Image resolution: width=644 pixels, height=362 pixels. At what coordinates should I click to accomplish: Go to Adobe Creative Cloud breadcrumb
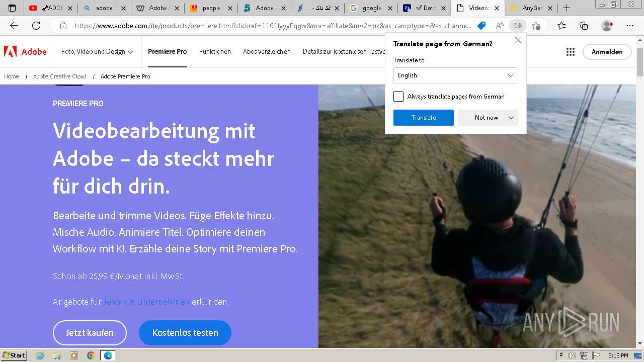pyautogui.click(x=60, y=76)
